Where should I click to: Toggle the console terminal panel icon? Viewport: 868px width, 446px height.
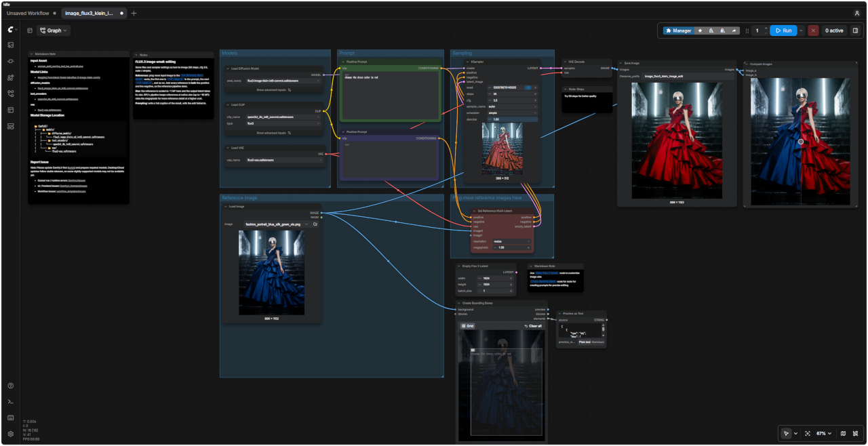(11, 402)
